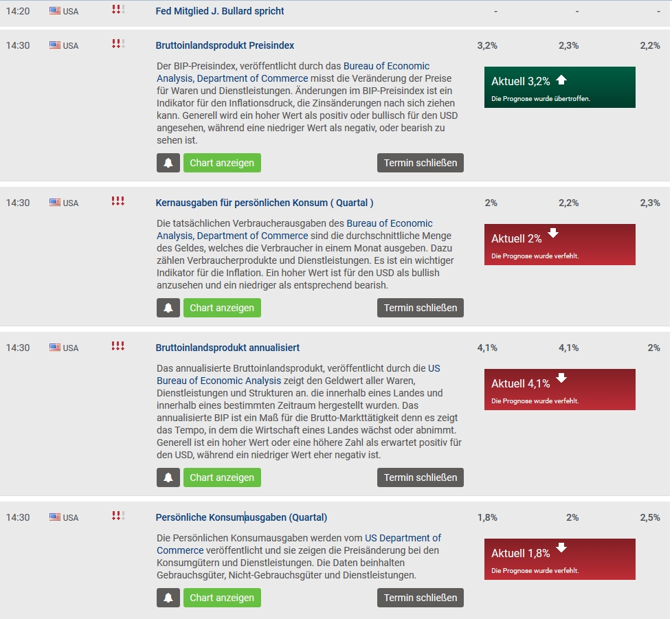The height and width of the screenshot is (619, 672).
Task: Follow the US Department of Commerce link
Action: [x=403, y=538]
